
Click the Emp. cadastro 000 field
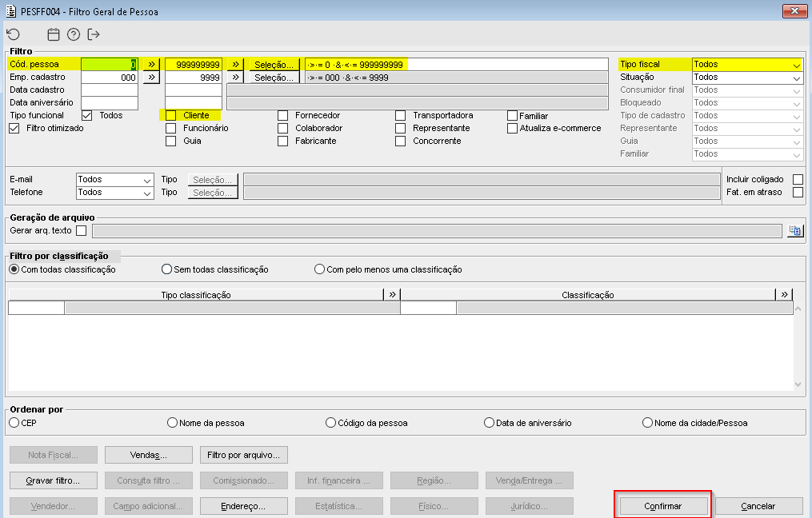[x=110, y=77]
